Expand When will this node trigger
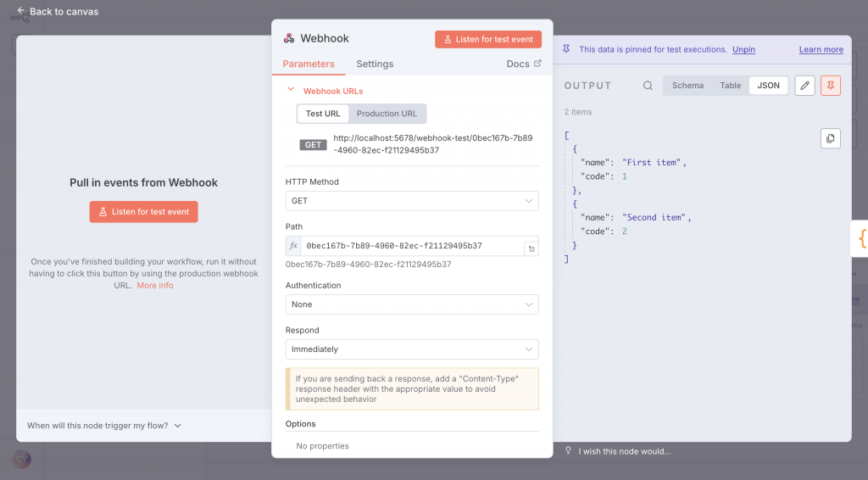Screen dimensions: 868x480 tap(104, 425)
